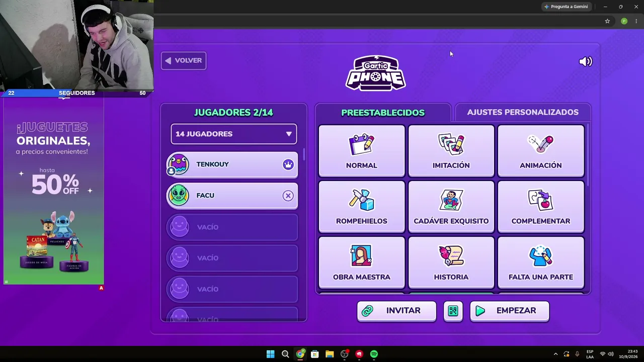
Task: Click the taskbar Wi-Fi icon
Action: click(x=602, y=354)
